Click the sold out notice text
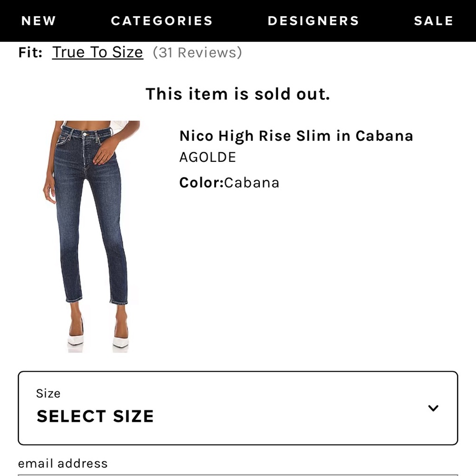 (238, 94)
